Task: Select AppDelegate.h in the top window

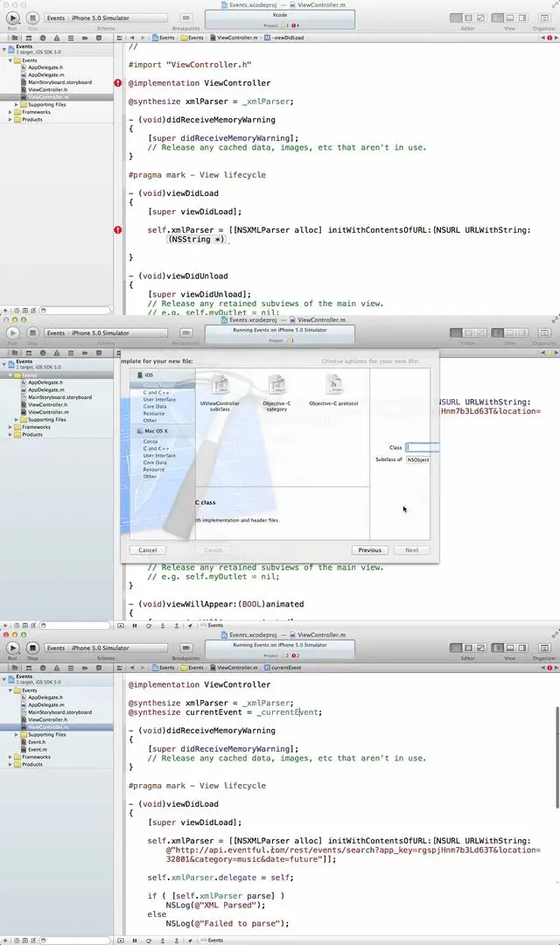Action: (45, 67)
